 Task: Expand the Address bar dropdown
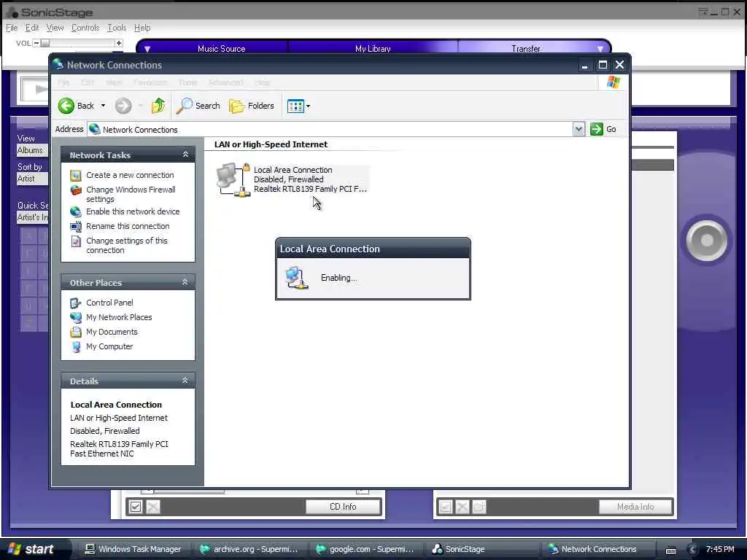(x=578, y=129)
